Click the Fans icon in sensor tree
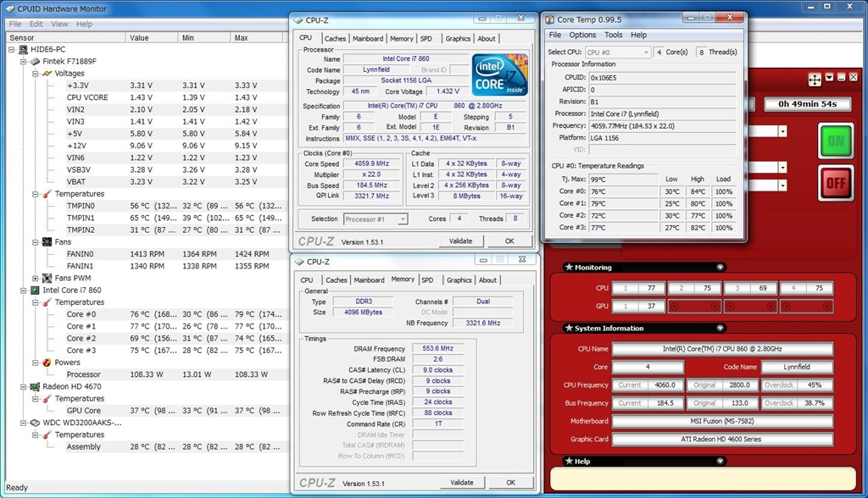Image resolution: width=868 pixels, height=498 pixels. (47, 242)
